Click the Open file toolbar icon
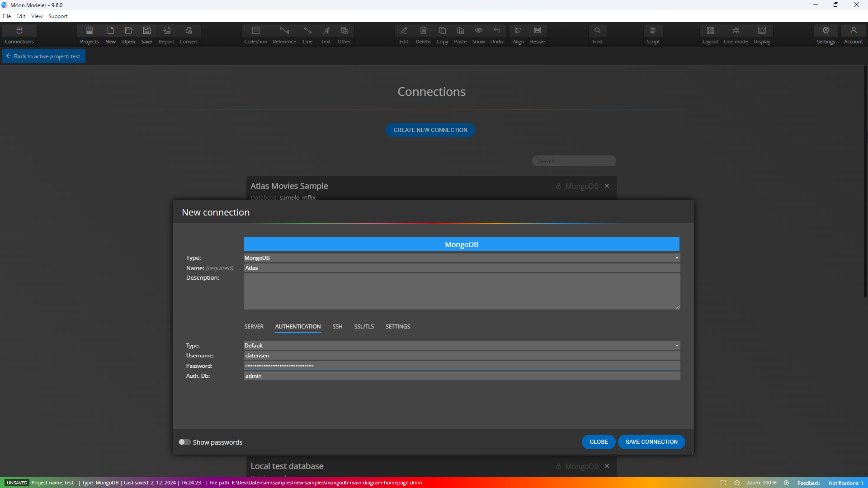The width and height of the screenshot is (868, 488). pos(128,35)
